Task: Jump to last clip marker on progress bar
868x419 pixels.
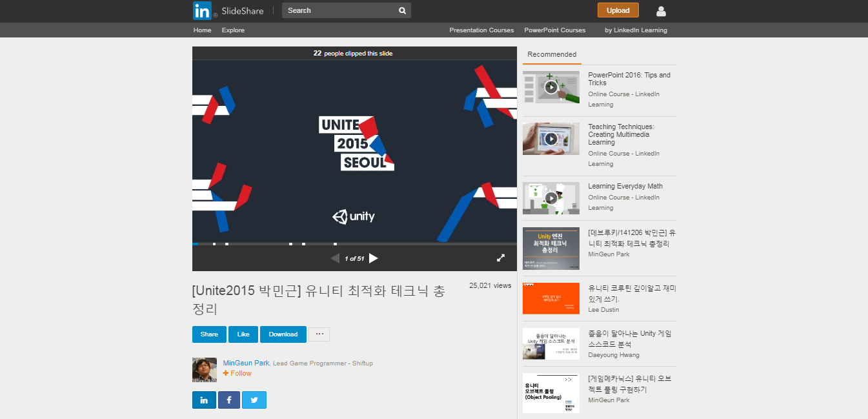Action: point(335,244)
